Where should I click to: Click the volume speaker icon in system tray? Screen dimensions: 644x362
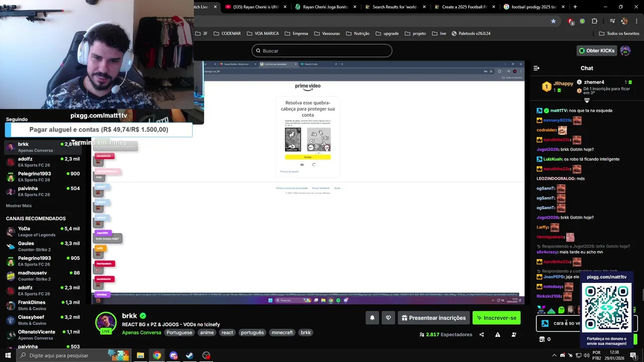tap(587, 355)
